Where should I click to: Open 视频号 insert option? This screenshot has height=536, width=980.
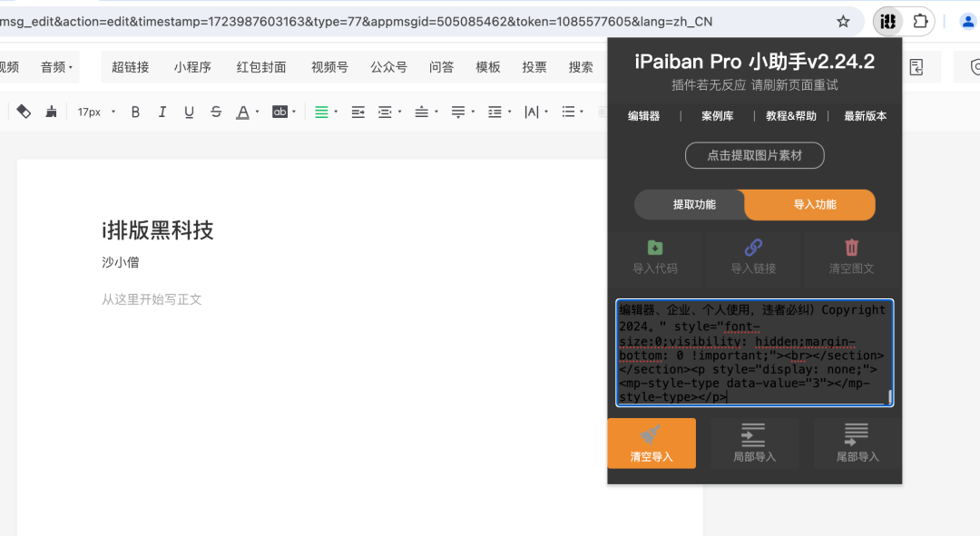coord(329,67)
